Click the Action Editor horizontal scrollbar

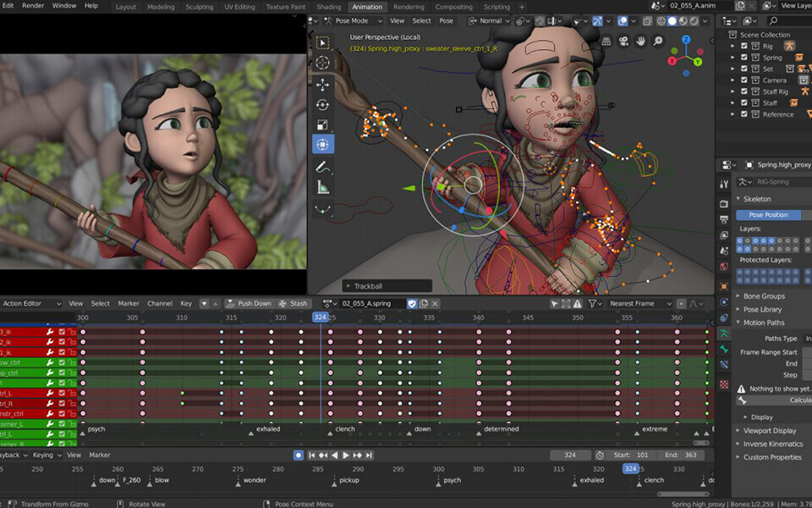[701, 443]
